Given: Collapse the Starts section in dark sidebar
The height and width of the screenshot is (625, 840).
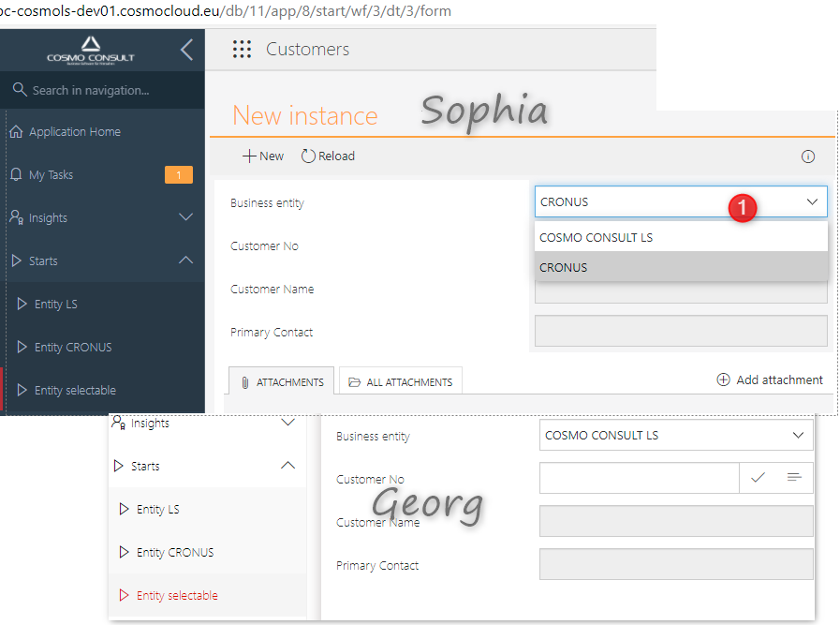Looking at the screenshot, I should 186,260.
